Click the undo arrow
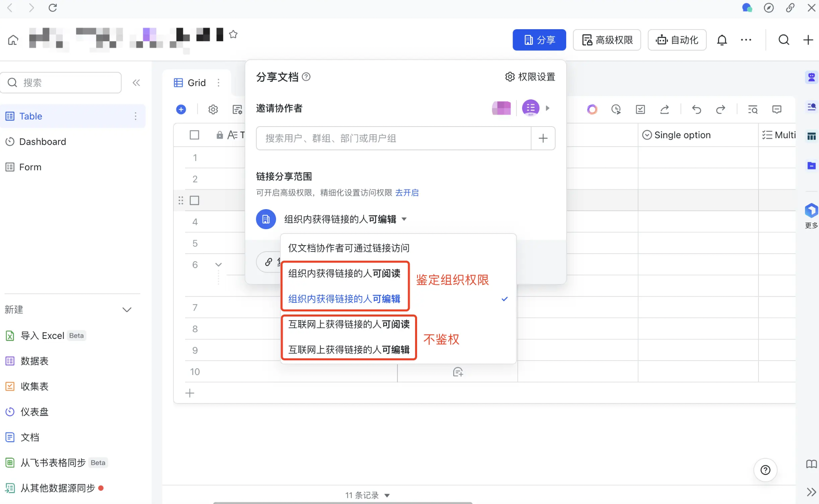Image resolution: width=819 pixels, height=504 pixels. [x=696, y=109]
